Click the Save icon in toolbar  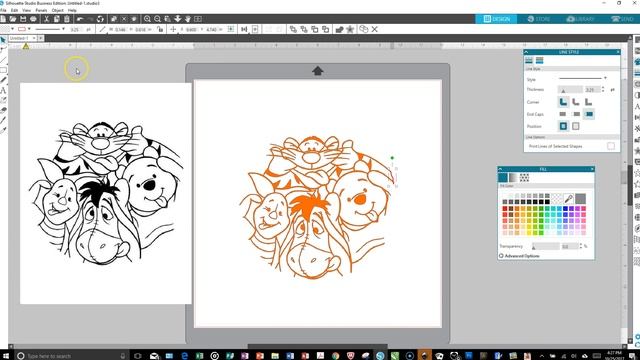pyautogui.click(x=23, y=19)
